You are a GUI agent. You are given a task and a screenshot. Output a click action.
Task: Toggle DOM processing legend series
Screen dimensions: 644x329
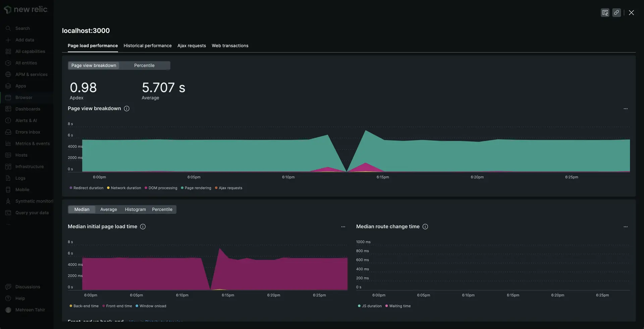[x=161, y=188]
